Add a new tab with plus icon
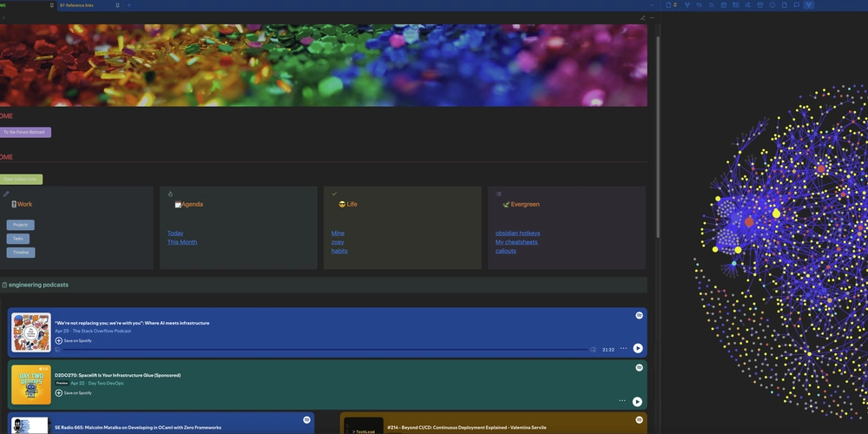868x434 pixels. coord(129,5)
